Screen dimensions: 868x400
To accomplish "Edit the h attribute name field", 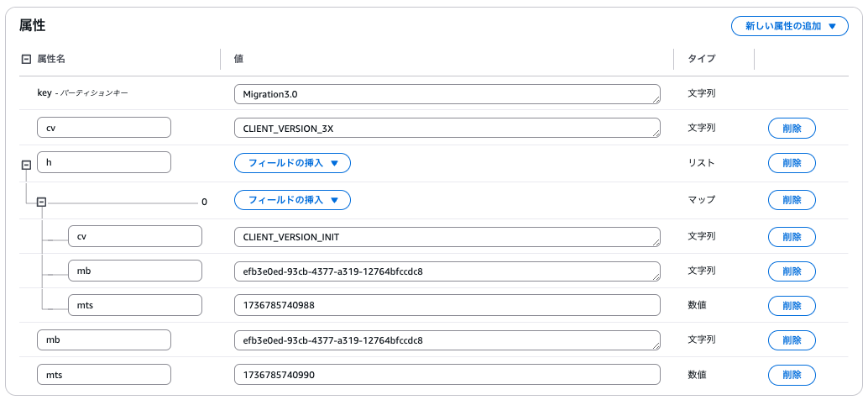I will click(104, 162).
